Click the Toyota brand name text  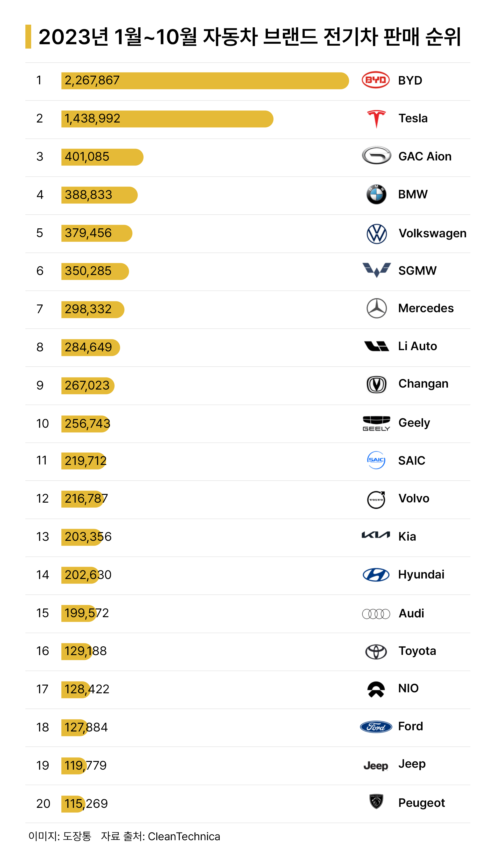[417, 651]
